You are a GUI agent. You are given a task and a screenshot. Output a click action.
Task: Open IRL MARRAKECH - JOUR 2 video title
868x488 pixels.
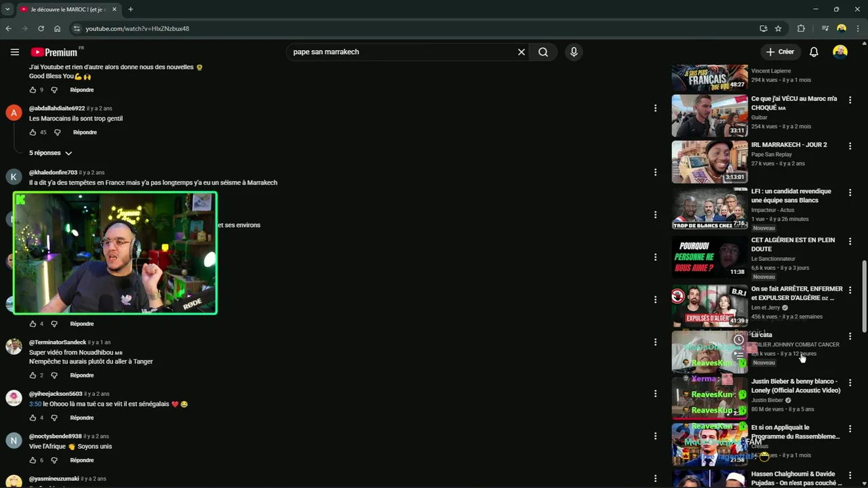pyautogui.click(x=789, y=145)
